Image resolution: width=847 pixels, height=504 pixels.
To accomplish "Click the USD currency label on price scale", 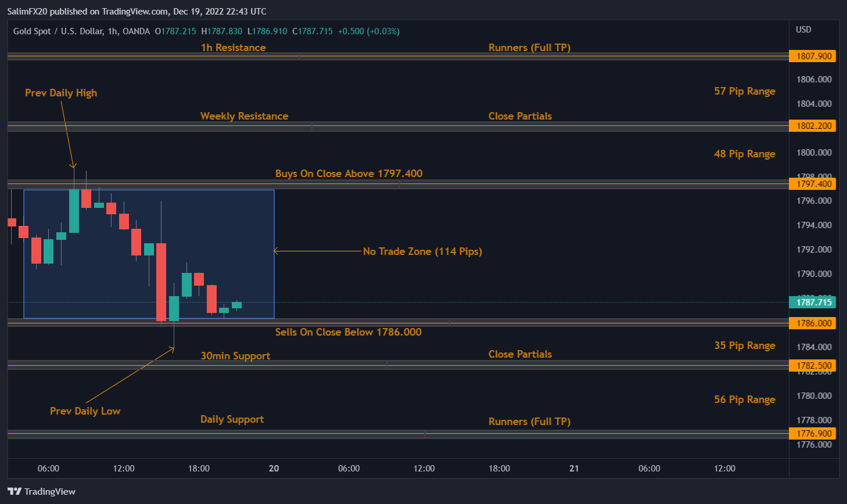I will (x=803, y=29).
